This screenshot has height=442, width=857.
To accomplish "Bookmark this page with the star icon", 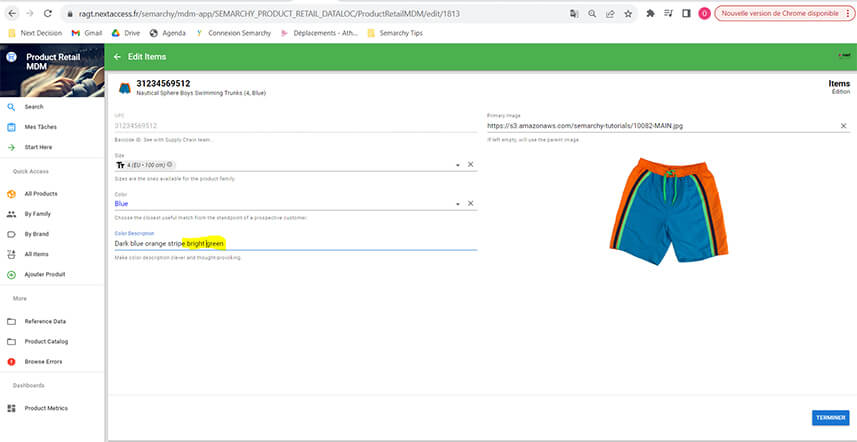I will tap(628, 14).
